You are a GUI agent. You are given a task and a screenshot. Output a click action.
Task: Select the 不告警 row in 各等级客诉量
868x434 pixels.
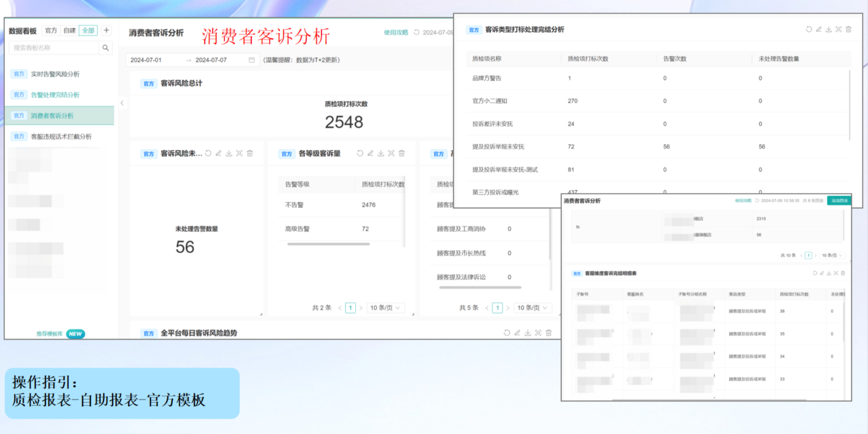[341, 205]
